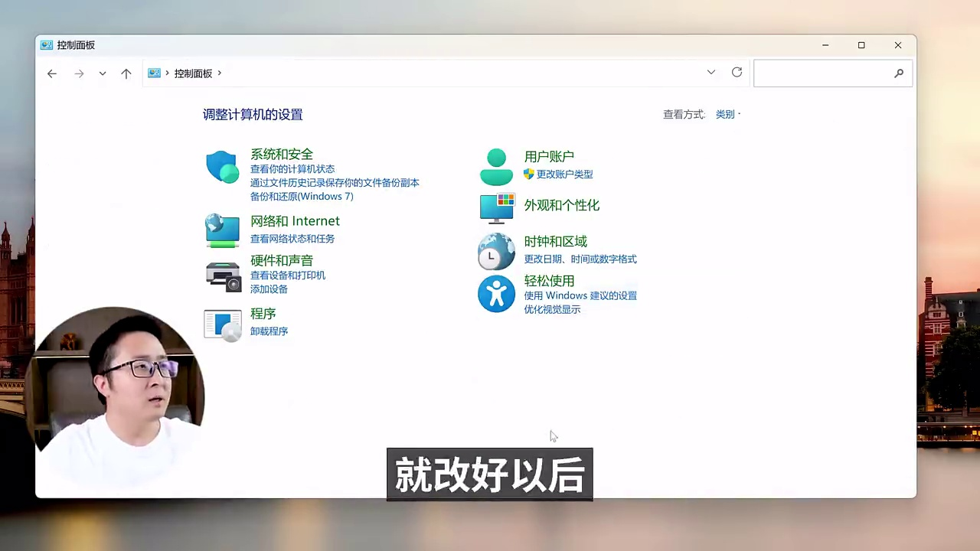Screen dimensions: 980x551
Task: Open 查看网络状态和任务 link
Action: (x=292, y=239)
